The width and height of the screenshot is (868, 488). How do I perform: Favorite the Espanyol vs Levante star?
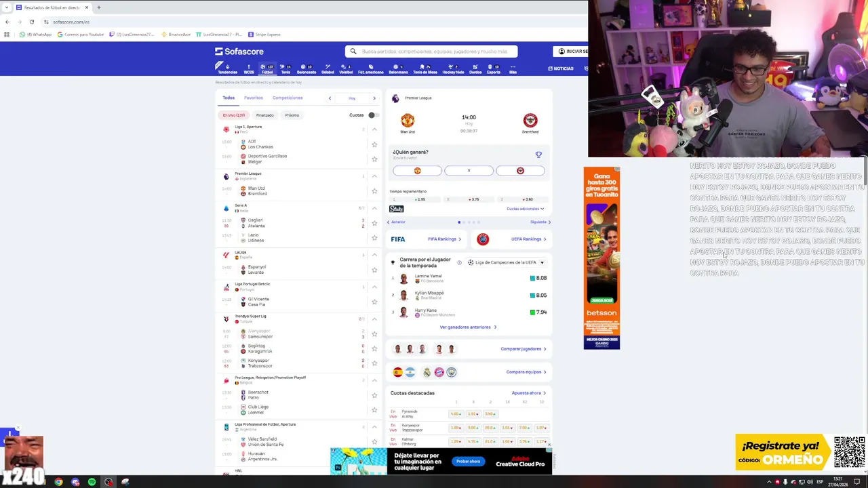(374, 270)
